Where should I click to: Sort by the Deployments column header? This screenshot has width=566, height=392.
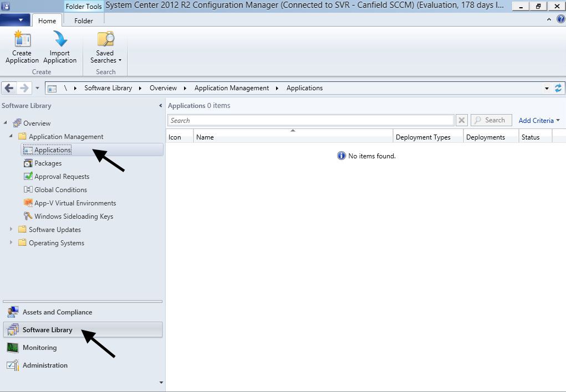[491, 137]
